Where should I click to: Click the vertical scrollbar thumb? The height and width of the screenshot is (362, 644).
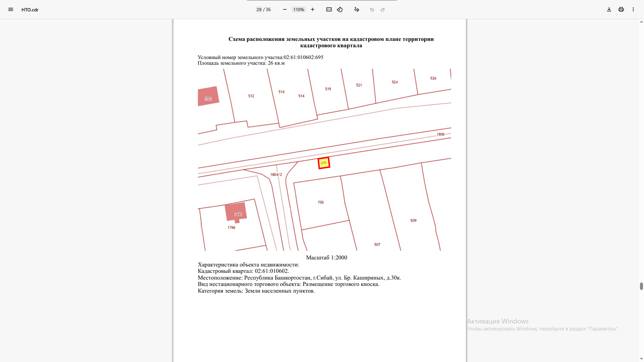click(x=641, y=286)
